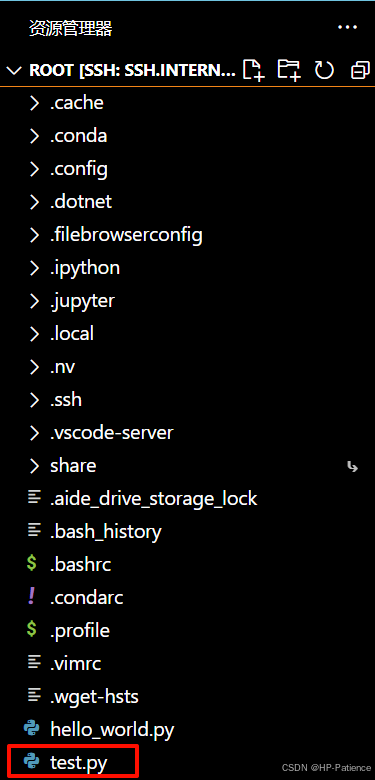
Task: Collapse all folders in explorer
Action: coord(360,70)
